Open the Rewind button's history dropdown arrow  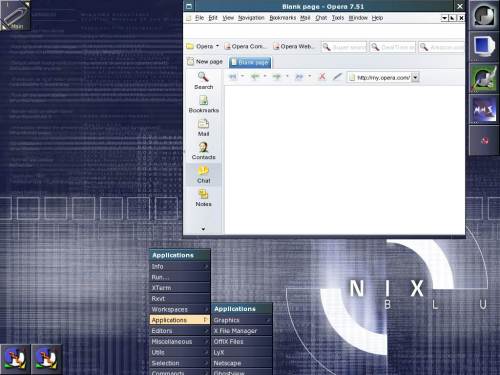tap(242, 76)
